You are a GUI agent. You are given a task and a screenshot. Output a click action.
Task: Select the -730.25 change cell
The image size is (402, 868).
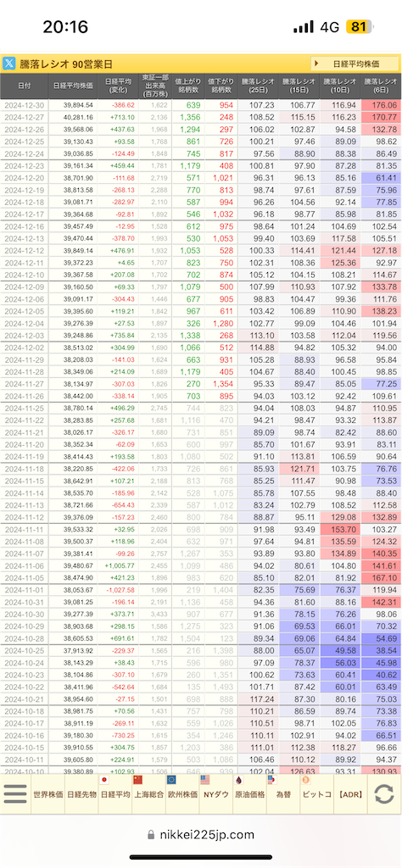click(x=118, y=737)
